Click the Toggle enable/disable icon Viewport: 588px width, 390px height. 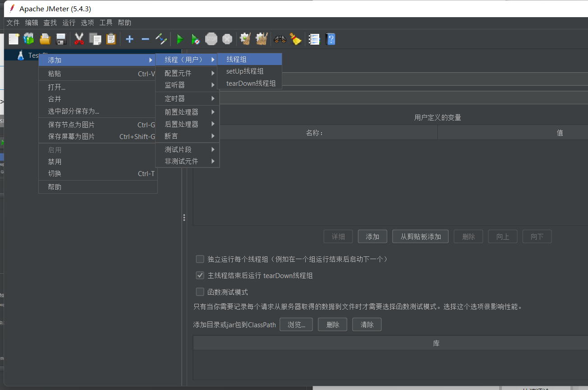pyautogui.click(x=161, y=39)
